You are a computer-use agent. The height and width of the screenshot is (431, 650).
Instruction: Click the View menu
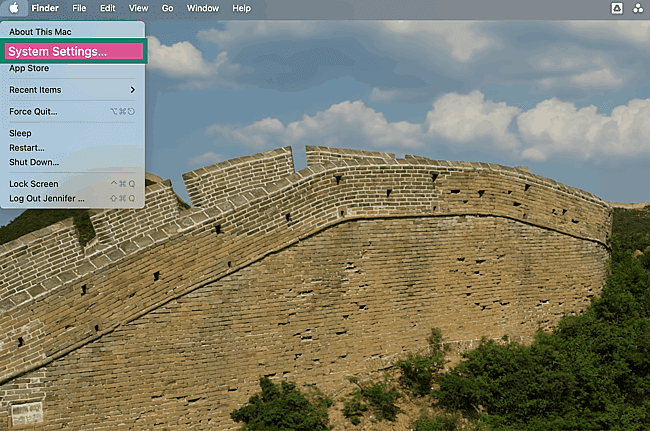point(137,8)
